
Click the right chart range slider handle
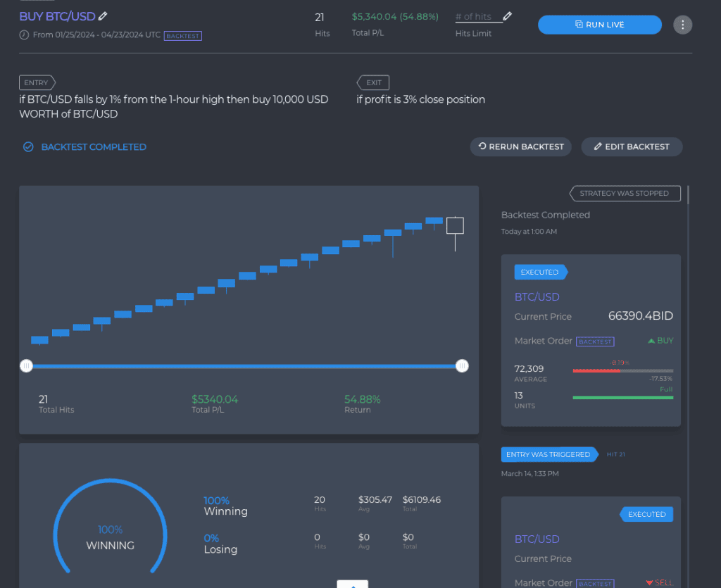point(462,366)
